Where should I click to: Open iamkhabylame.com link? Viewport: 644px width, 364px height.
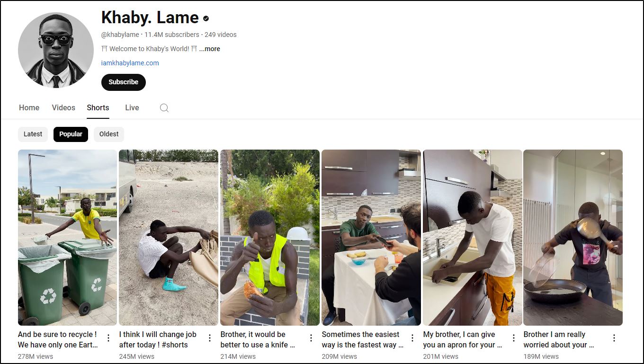[x=130, y=63]
